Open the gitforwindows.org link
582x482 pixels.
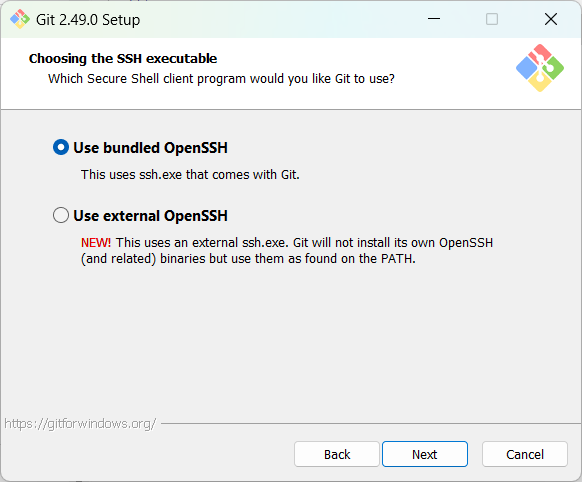tap(80, 423)
